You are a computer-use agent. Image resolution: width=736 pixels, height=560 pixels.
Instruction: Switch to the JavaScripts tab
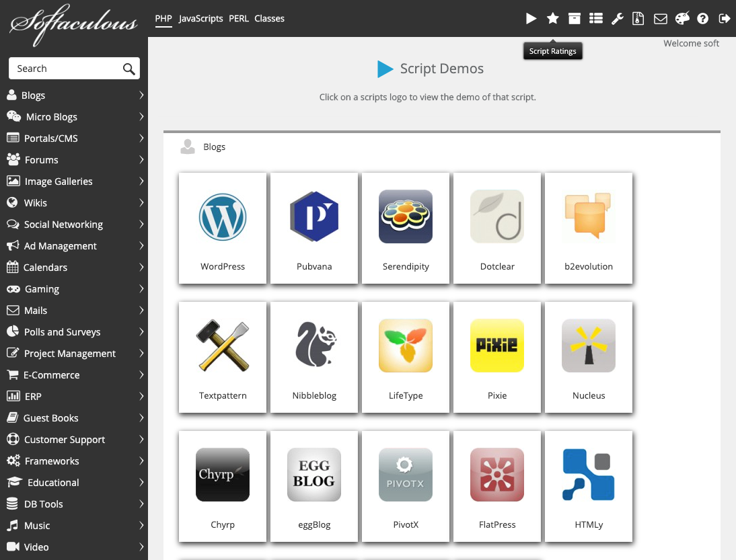200,18
